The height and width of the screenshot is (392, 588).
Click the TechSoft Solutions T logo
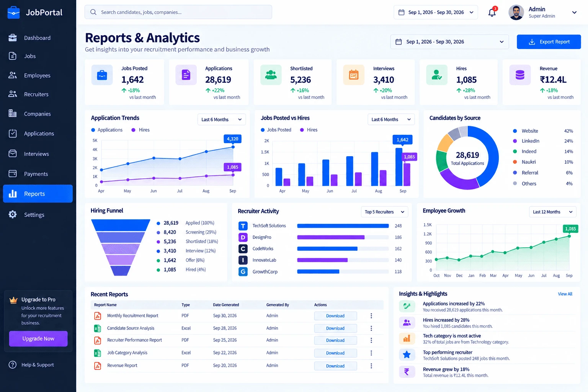click(x=243, y=226)
